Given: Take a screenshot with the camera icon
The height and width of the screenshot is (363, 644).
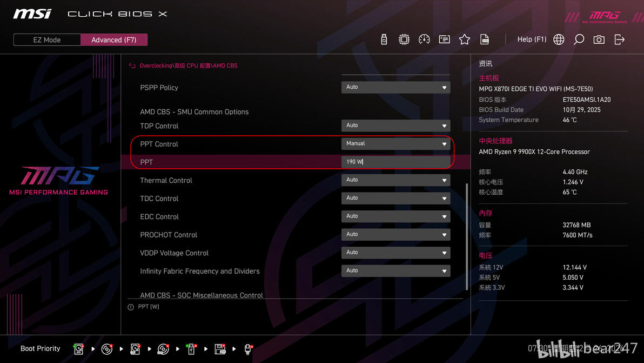Looking at the screenshot, I should (x=599, y=39).
